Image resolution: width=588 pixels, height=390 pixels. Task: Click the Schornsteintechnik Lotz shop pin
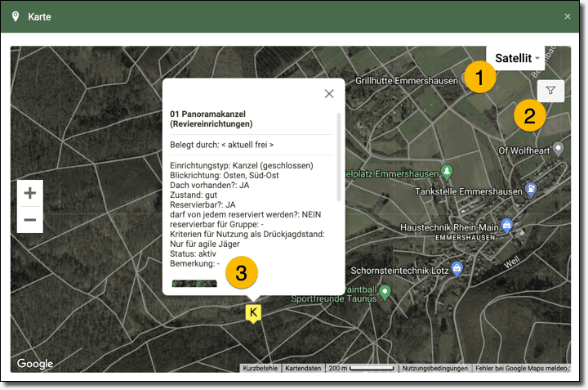(457, 267)
